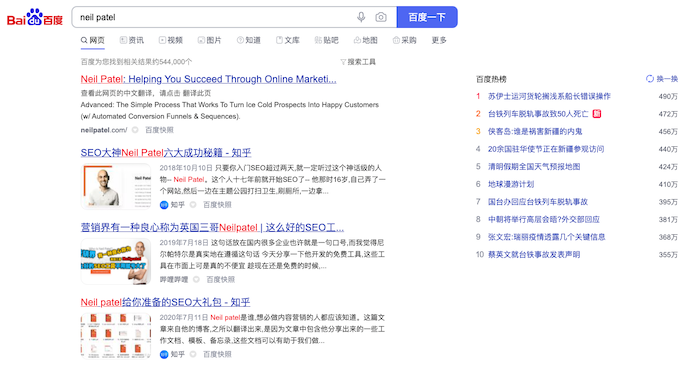
Task: Open hot topic 苏伊士运河货轮搁浅系船长错误操作
Action: pos(549,96)
